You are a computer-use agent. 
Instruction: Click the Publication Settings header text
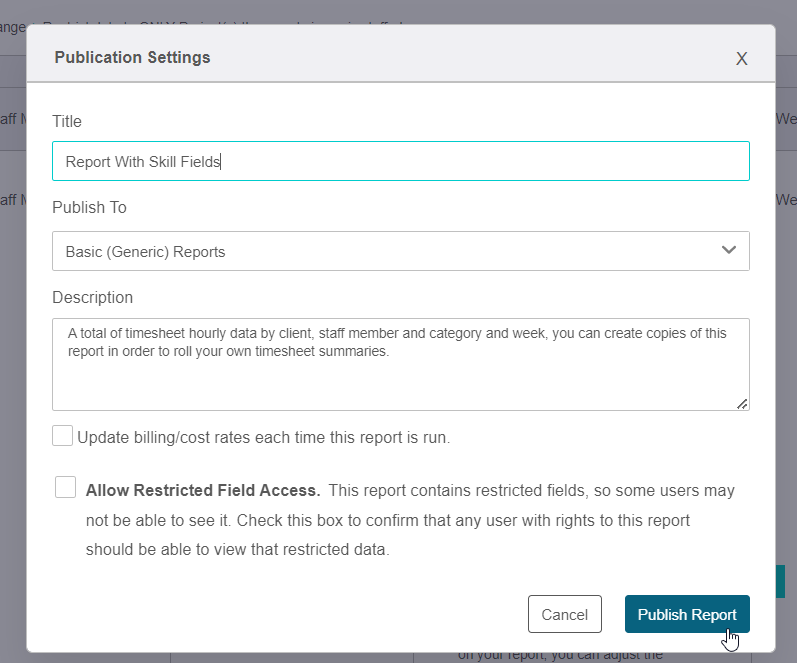tap(132, 57)
